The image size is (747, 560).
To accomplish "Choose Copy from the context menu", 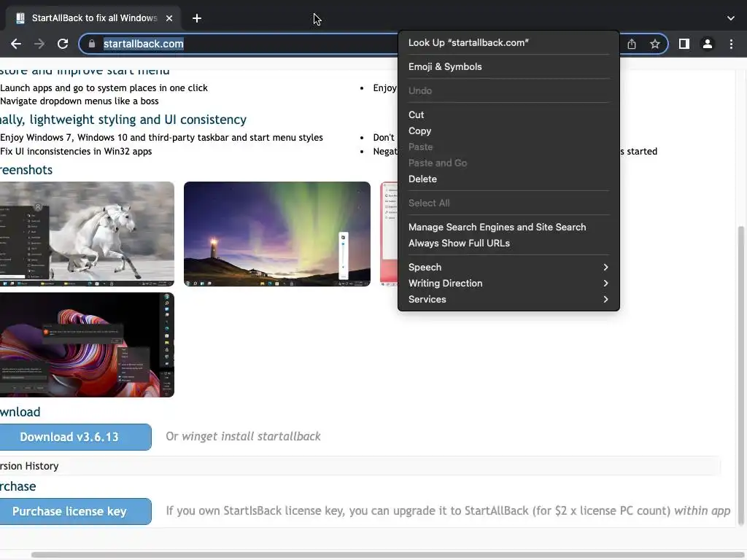I will [508, 131].
